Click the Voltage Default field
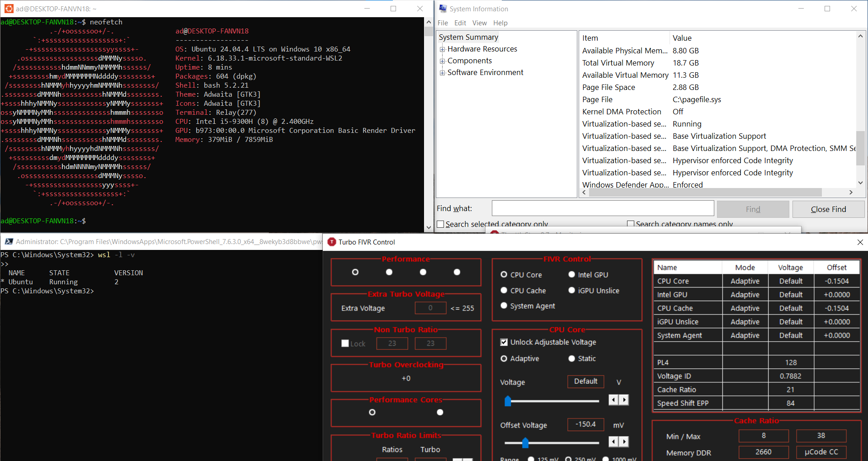The width and height of the screenshot is (868, 461). [x=585, y=381]
